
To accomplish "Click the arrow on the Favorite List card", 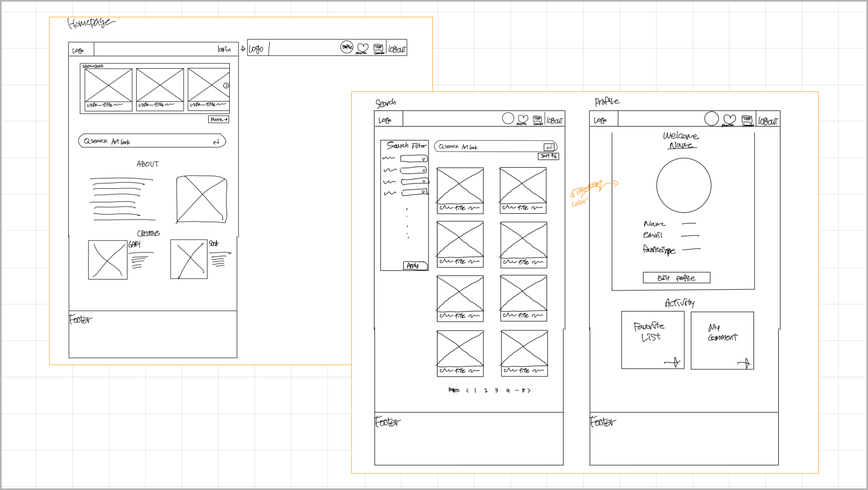I will (673, 362).
